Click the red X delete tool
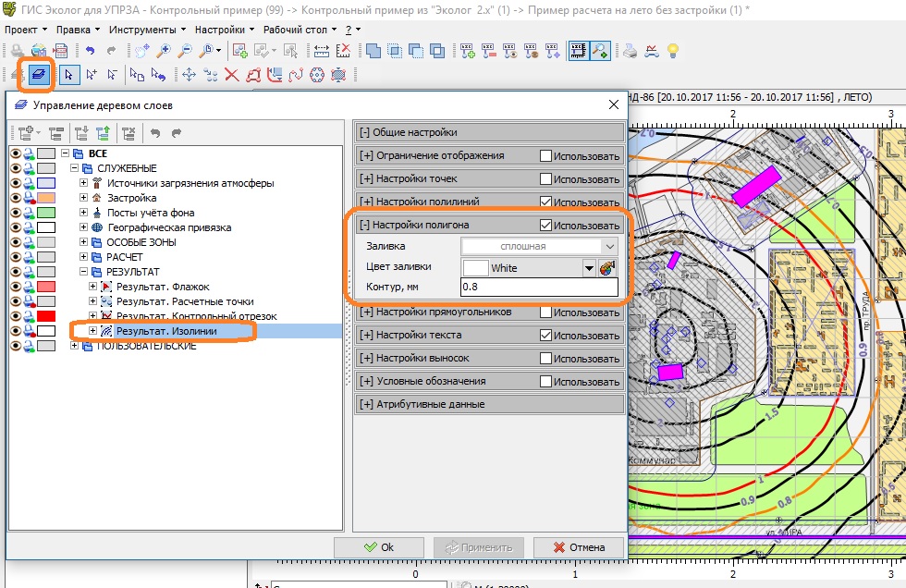 tap(231, 75)
